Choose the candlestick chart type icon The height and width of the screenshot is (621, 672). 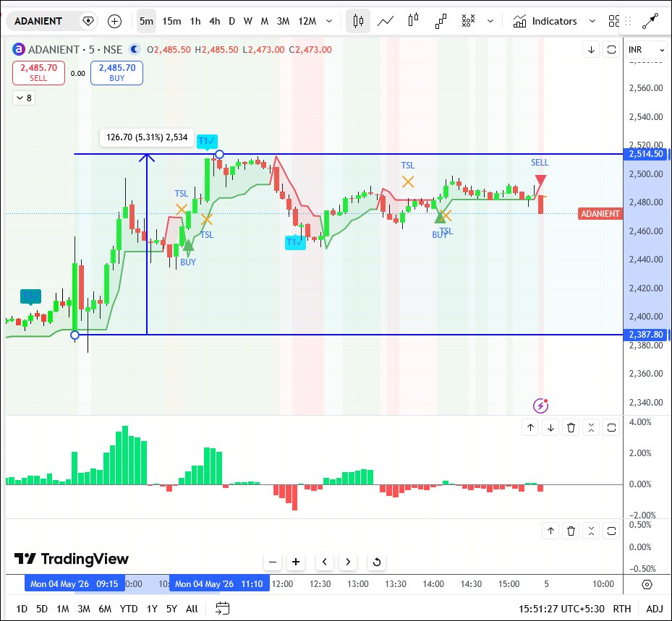tap(358, 21)
